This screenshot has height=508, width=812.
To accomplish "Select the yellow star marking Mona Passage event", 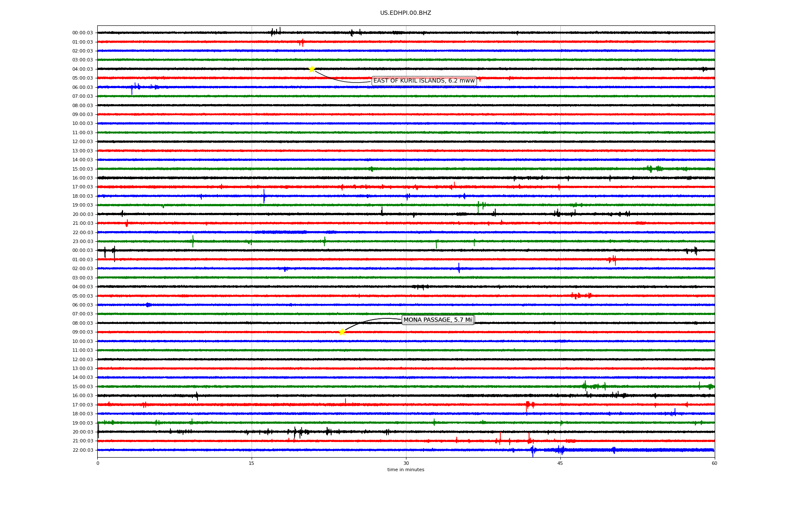I will (x=342, y=332).
